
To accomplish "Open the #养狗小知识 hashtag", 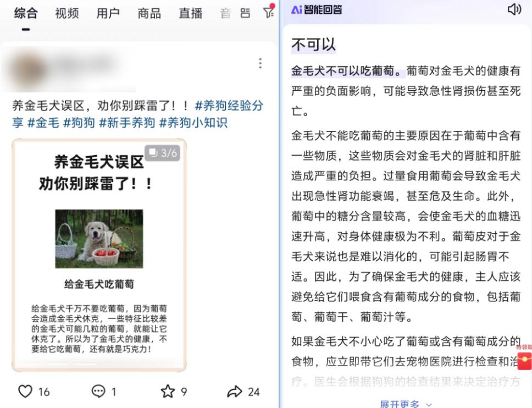I will [193, 123].
